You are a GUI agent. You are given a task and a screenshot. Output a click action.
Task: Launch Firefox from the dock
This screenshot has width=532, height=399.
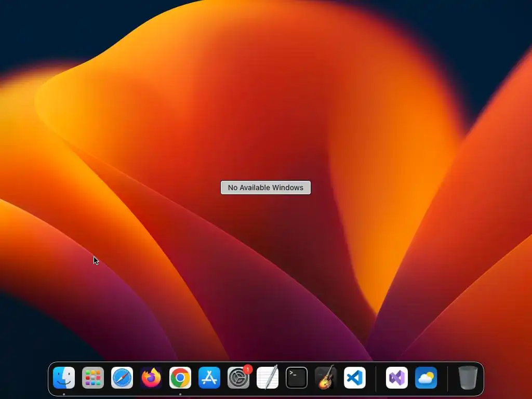[x=151, y=378]
